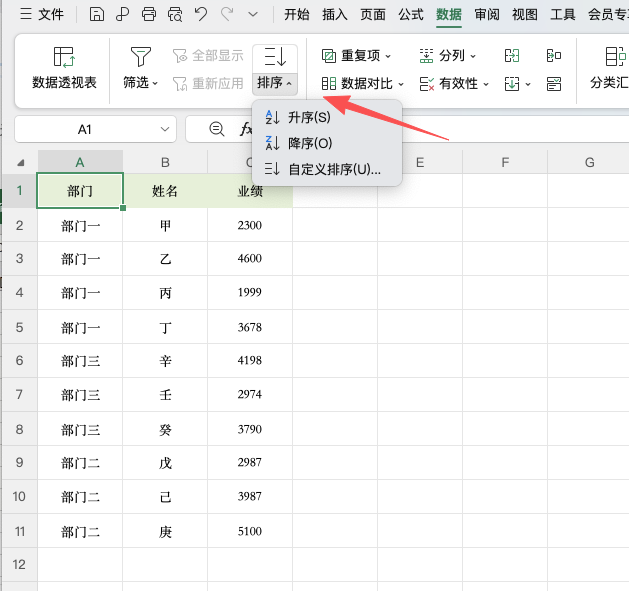Click the form icon below flash-fill
This screenshot has height=591, width=629.
point(554,84)
